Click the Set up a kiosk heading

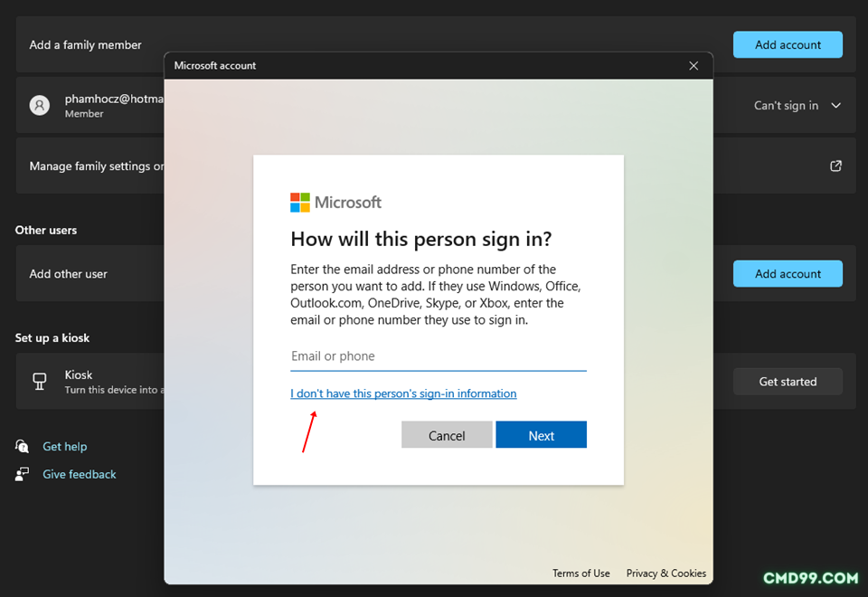[x=52, y=337]
